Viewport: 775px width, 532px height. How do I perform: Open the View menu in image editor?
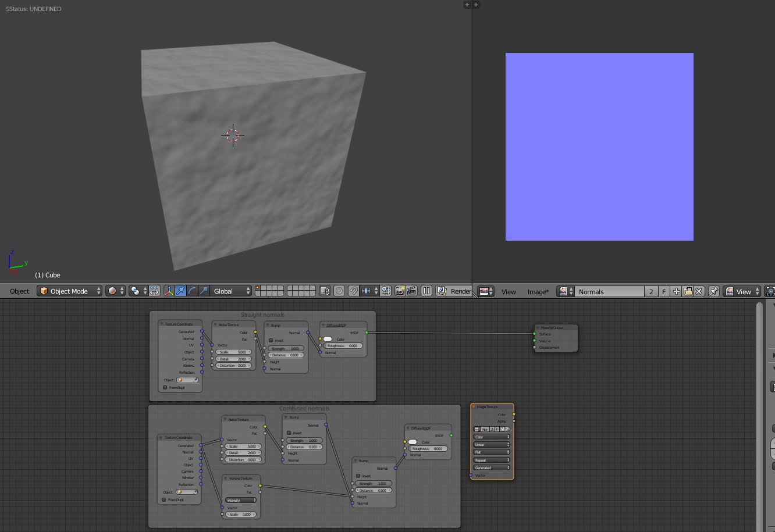click(x=509, y=292)
